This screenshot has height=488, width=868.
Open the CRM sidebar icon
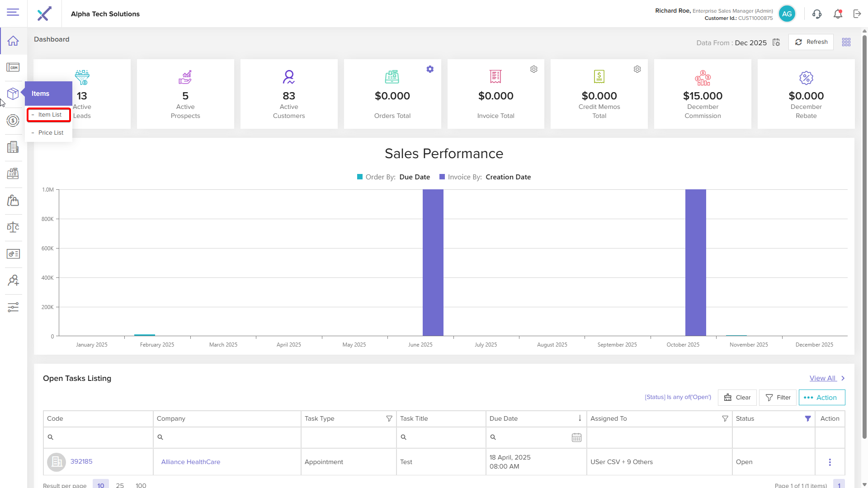pos(13,68)
